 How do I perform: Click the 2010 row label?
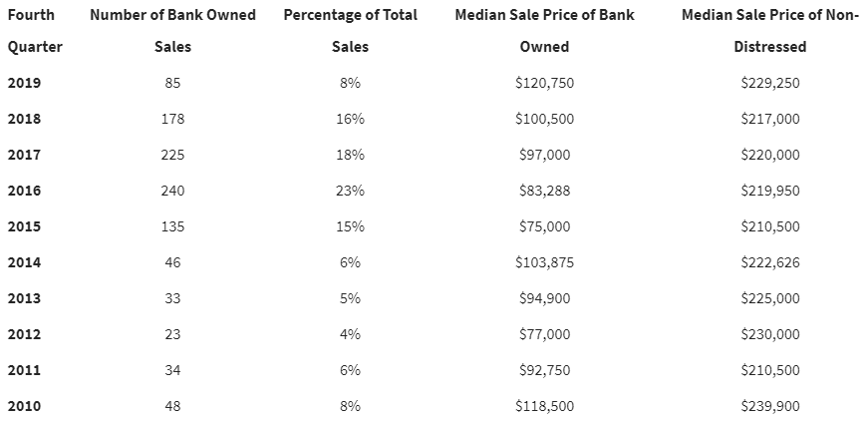(x=24, y=406)
